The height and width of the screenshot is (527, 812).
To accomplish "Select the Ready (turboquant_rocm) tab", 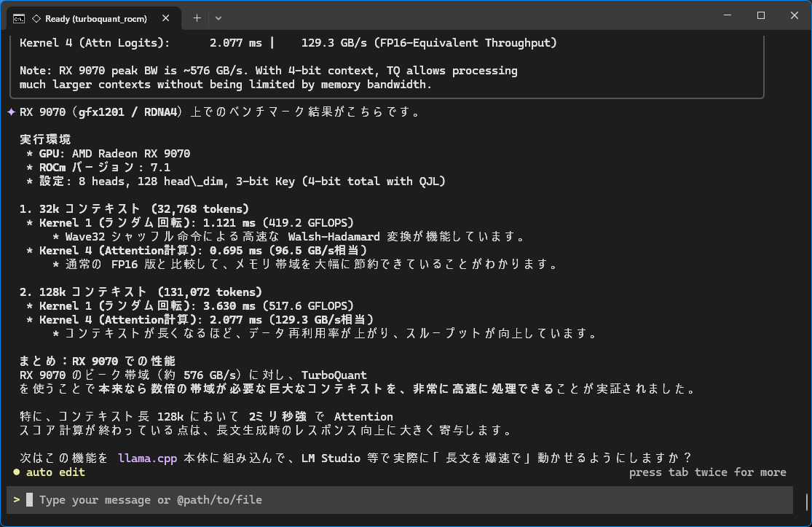I will point(95,18).
